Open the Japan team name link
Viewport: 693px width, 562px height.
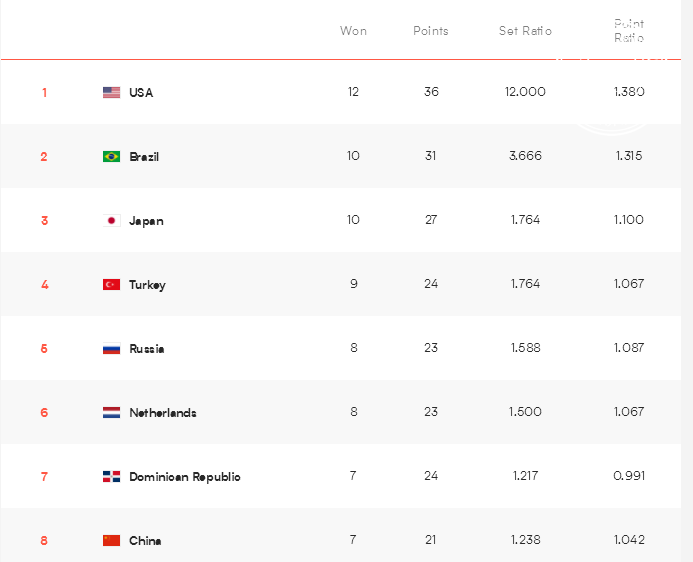(146, 221)
